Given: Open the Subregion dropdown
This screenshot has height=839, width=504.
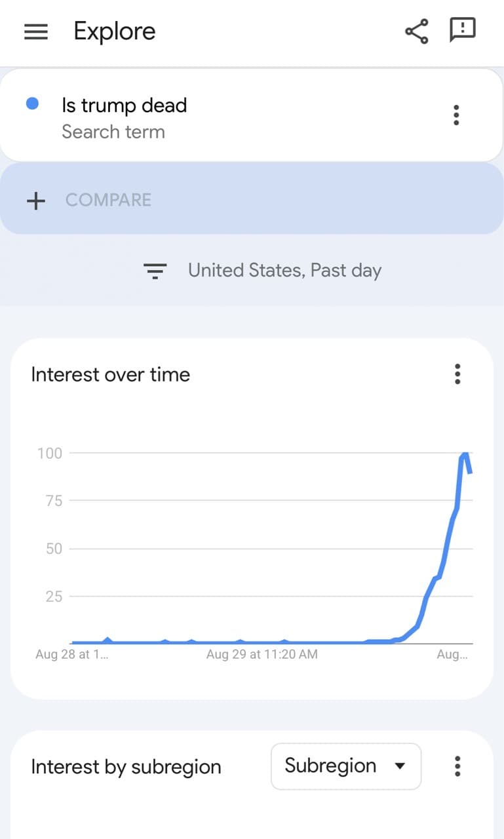Looking at the screenshot, I should 345,766.
